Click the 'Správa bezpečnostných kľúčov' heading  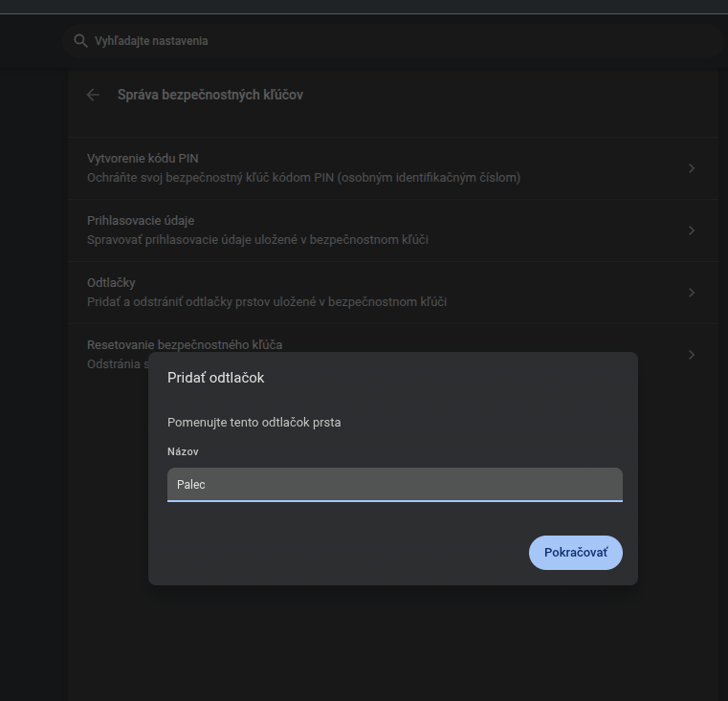coord(210,95)
